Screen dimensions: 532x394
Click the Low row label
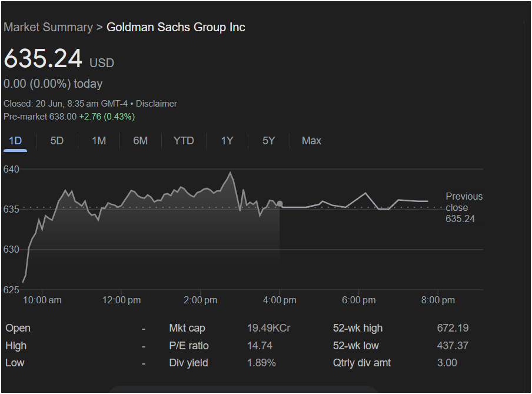(15, 363)
